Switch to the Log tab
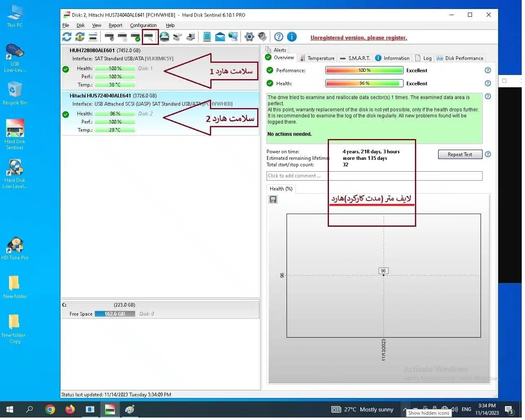This screenshot has width=525, height=420. click(423, 58)
